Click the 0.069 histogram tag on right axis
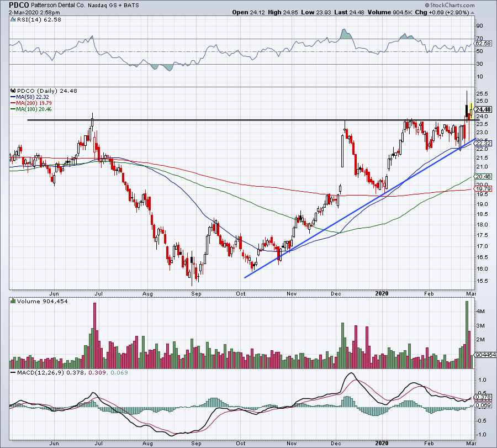This screenshot has height=448, width=497. pyautogui.click(x=483, y=405)
